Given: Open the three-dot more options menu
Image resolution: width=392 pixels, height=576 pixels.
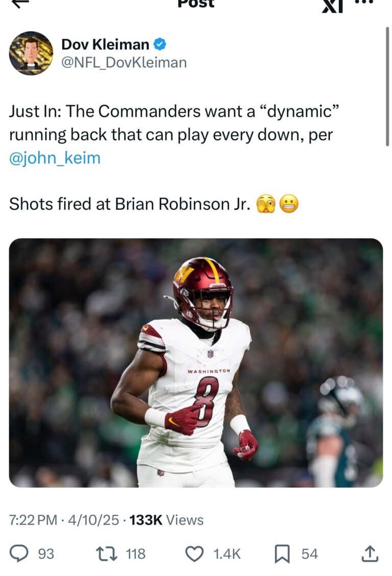Looking at the screenshot, I should [365, 2].
